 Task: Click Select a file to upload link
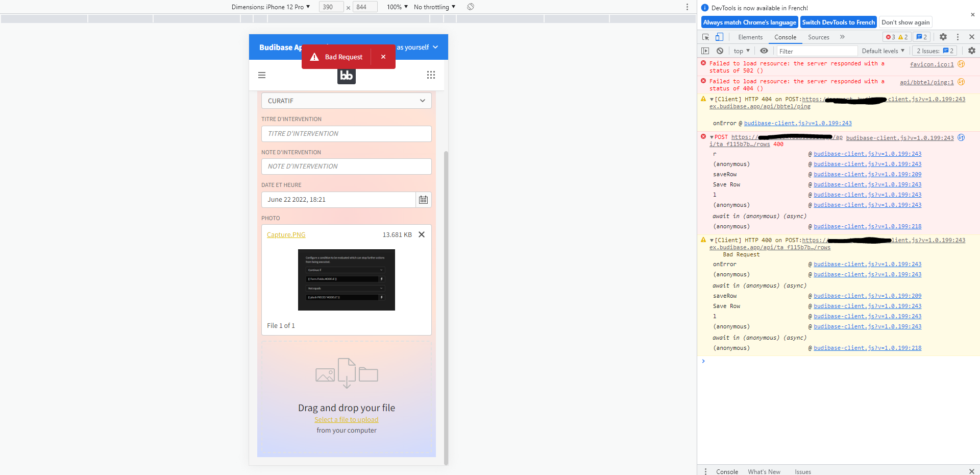click(x=347, y=419)
